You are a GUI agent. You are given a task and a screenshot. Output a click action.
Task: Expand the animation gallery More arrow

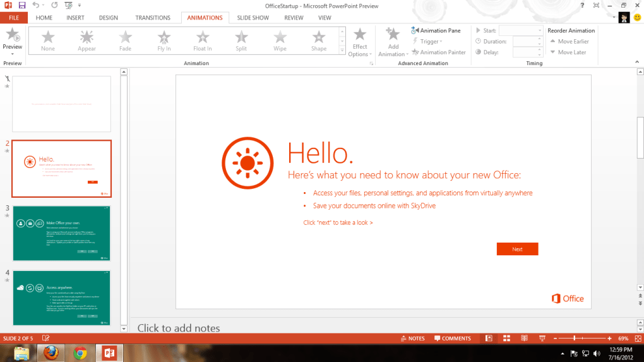[x=342, y=51]
